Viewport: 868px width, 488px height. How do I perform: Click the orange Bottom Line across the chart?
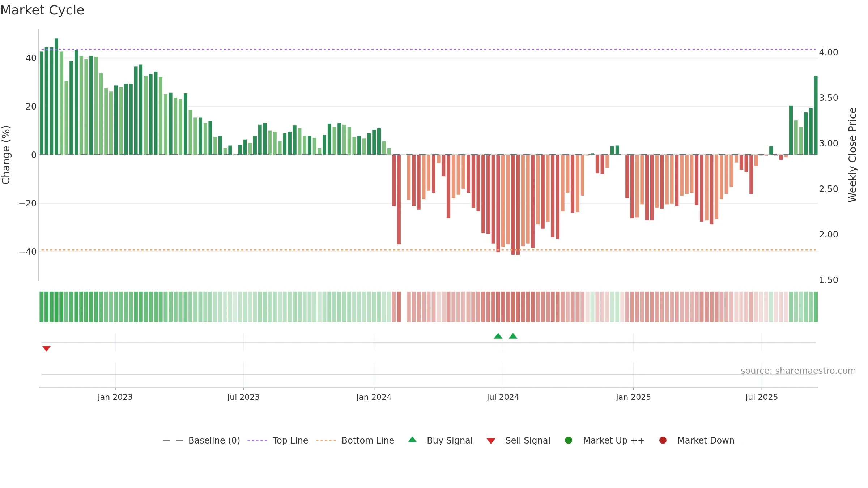(429, 250)
